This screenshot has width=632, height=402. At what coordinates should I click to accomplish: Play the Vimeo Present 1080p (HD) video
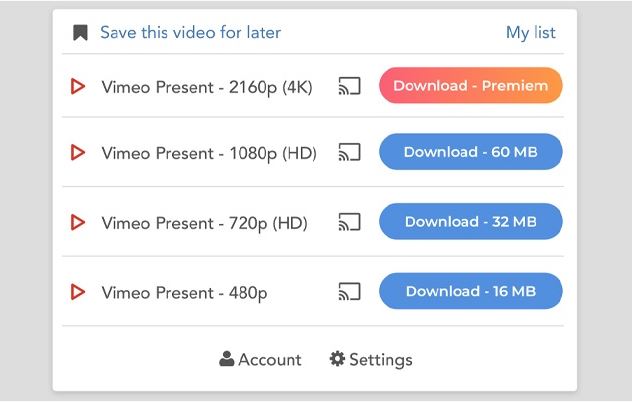[78, 153]
